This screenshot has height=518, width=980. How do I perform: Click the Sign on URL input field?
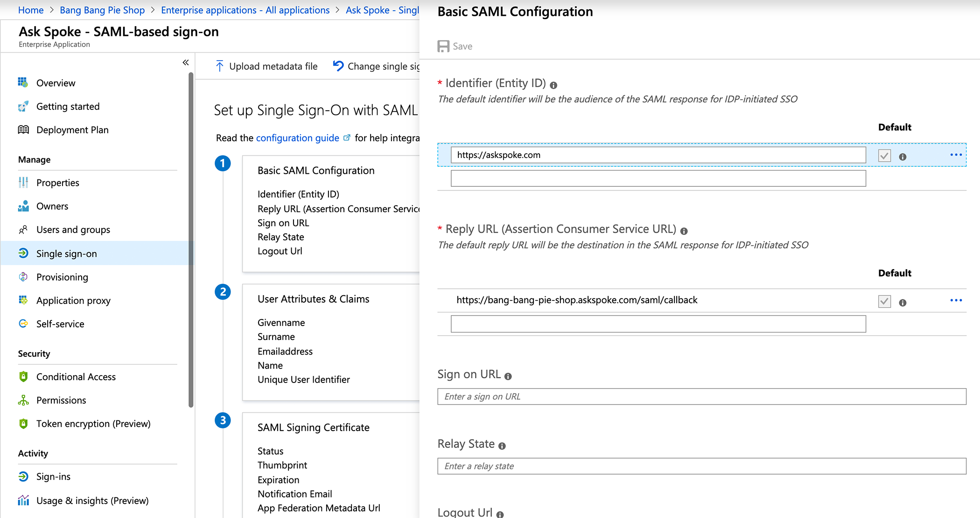702,397
